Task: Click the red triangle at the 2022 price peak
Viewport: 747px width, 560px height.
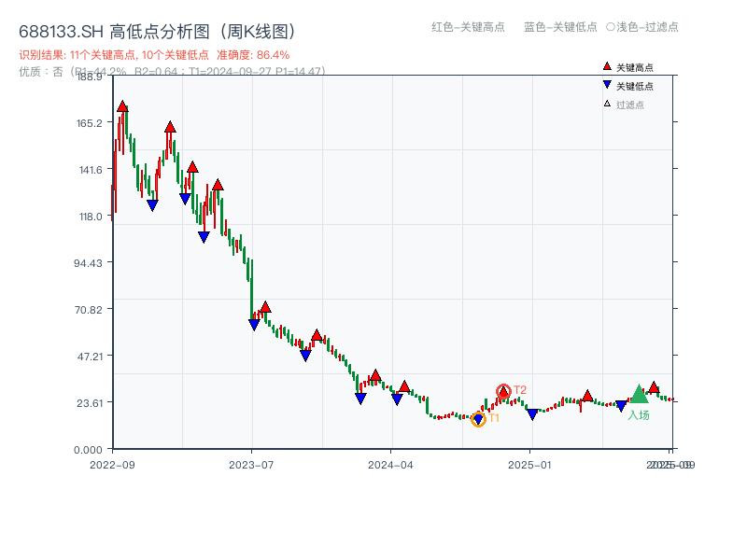Action: 122,106
